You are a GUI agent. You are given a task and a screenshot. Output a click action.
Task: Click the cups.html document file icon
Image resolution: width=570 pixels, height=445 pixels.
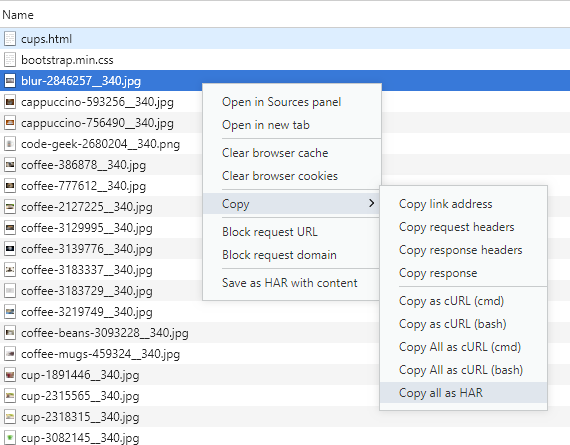10,39
